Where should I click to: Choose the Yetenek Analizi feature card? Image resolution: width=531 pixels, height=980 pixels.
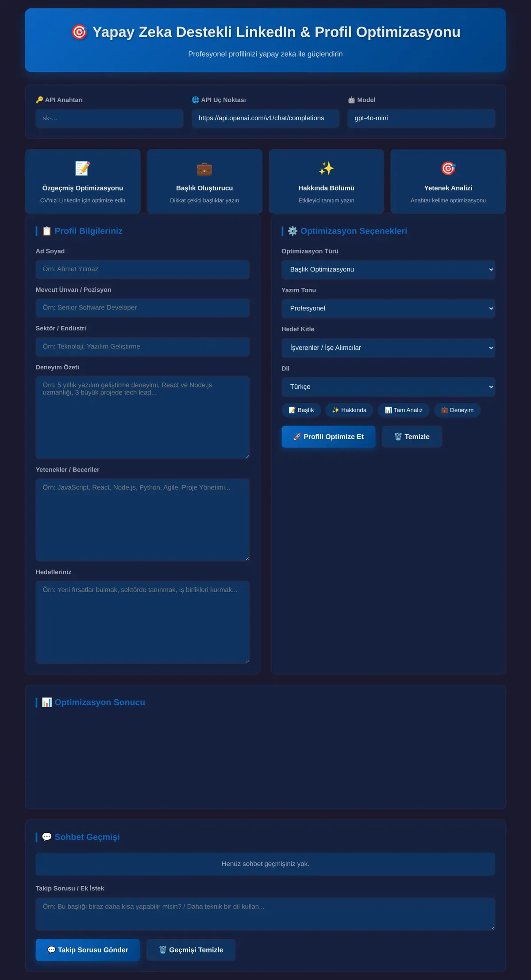click(448, 181)
